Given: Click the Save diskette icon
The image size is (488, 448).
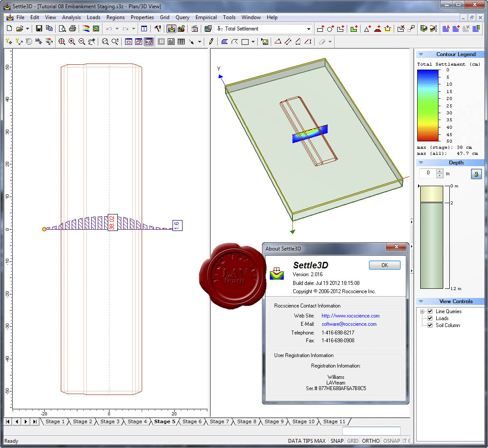Looking at the screenshot, I should click(39, 29).
